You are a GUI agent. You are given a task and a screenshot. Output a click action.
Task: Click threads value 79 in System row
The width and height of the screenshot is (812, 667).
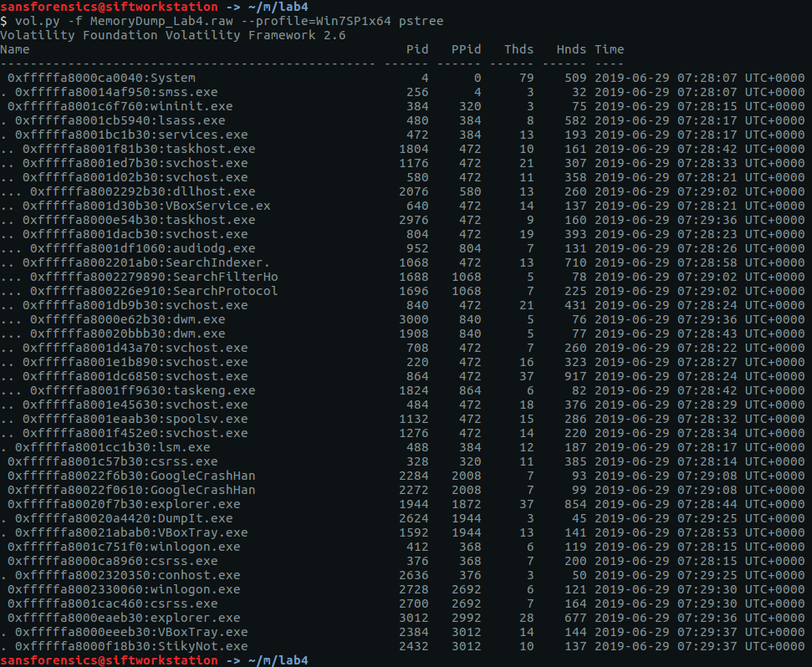(x=527, y=78)
